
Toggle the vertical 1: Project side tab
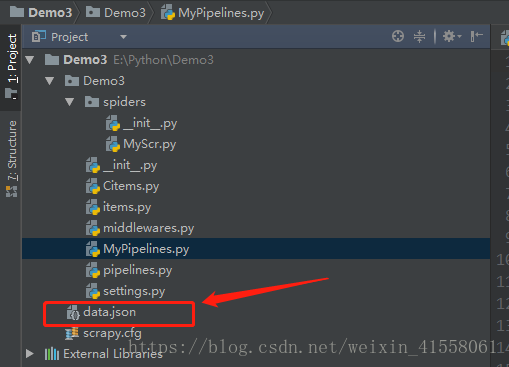[11, 67]
